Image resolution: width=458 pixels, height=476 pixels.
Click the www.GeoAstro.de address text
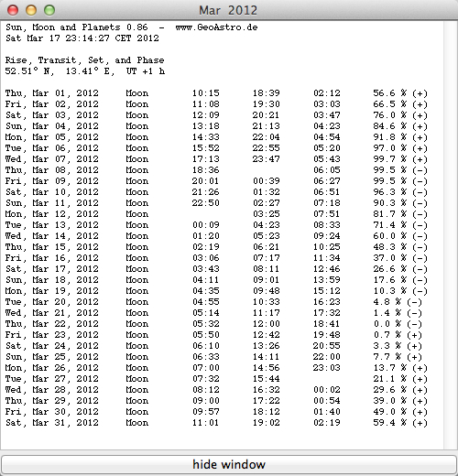[x=216, y=27]
